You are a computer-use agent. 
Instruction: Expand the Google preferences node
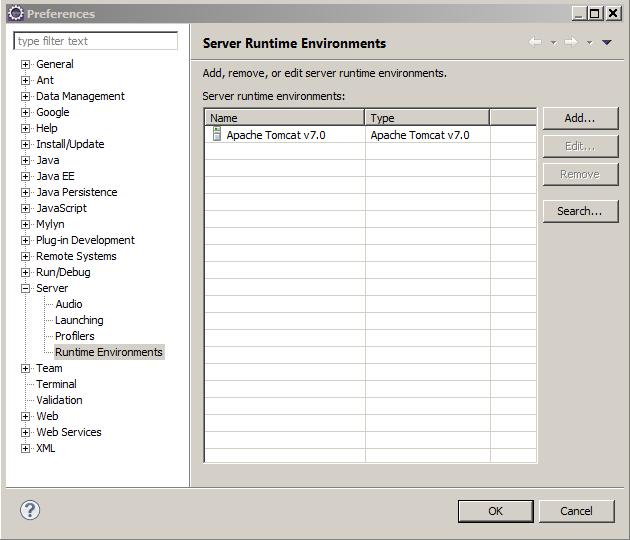[25, 112]
